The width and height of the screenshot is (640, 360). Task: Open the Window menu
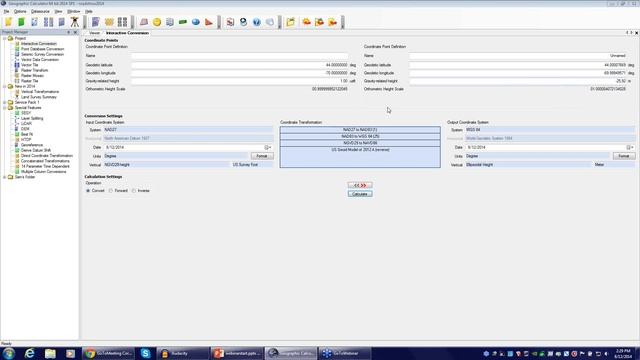click(x=73, y=11)
